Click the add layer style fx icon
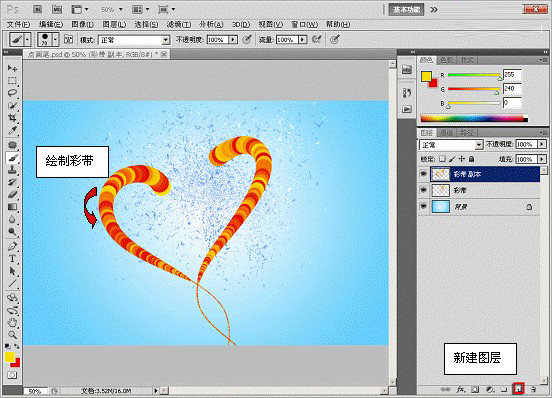Viewport: 552px width, 398px height. [460, 389]
